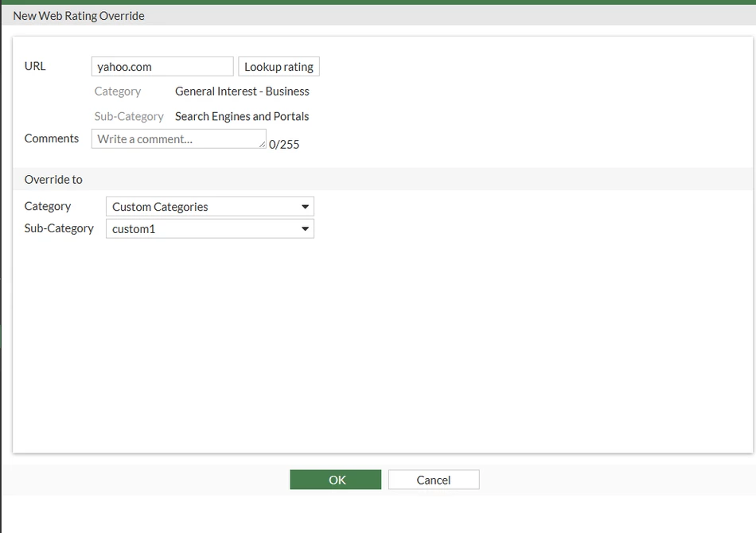Click the 0/255 comment character counter
756x533 pixels.
pos(284,145)
